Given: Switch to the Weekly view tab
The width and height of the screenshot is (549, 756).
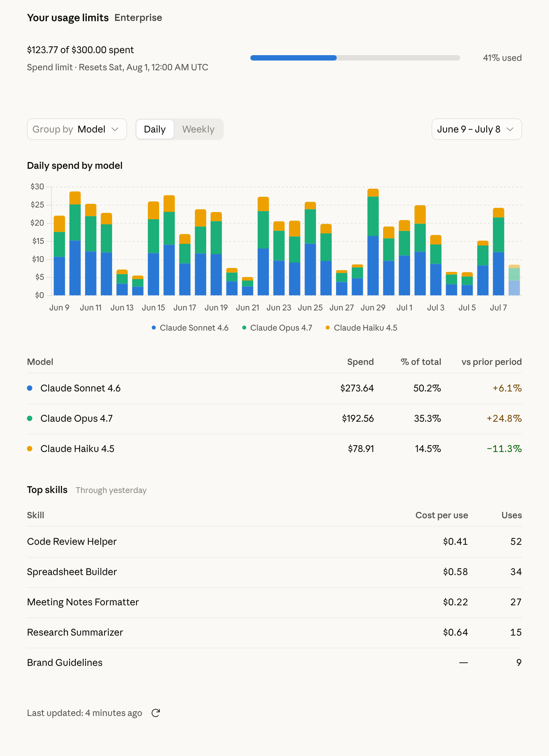Looking at the screenshot, I should [198, 129].
